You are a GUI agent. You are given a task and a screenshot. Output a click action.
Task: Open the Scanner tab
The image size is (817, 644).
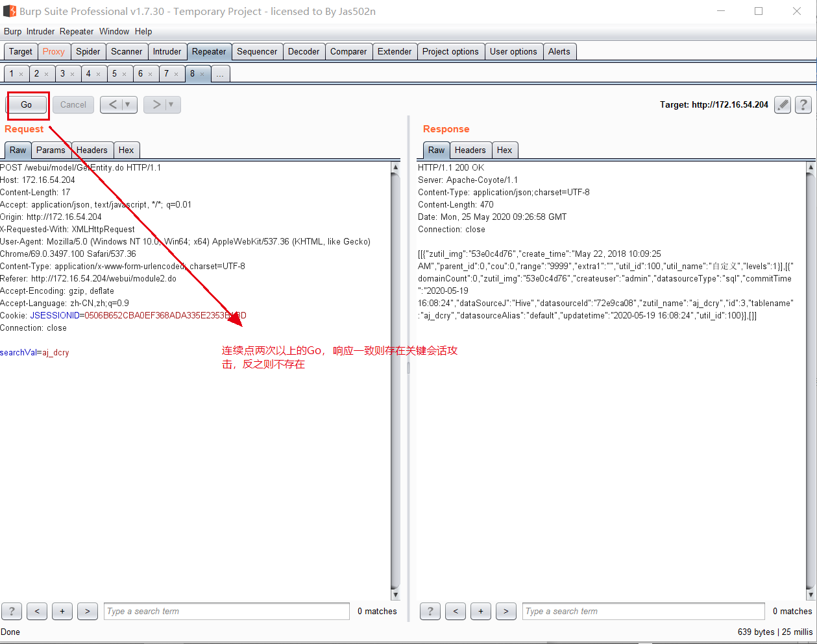coord(127,51)
